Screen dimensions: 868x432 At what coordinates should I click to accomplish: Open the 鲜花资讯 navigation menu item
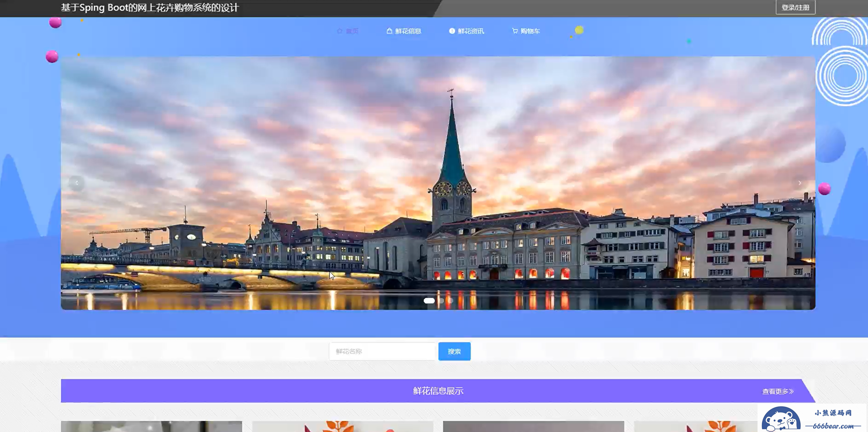(471, 31)
